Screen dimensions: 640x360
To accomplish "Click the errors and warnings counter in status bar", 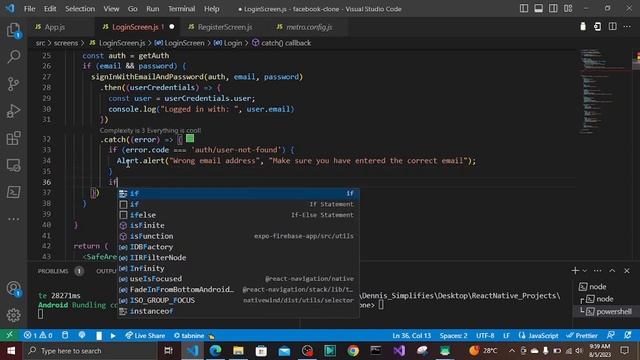I will click(x=38, y=336).
